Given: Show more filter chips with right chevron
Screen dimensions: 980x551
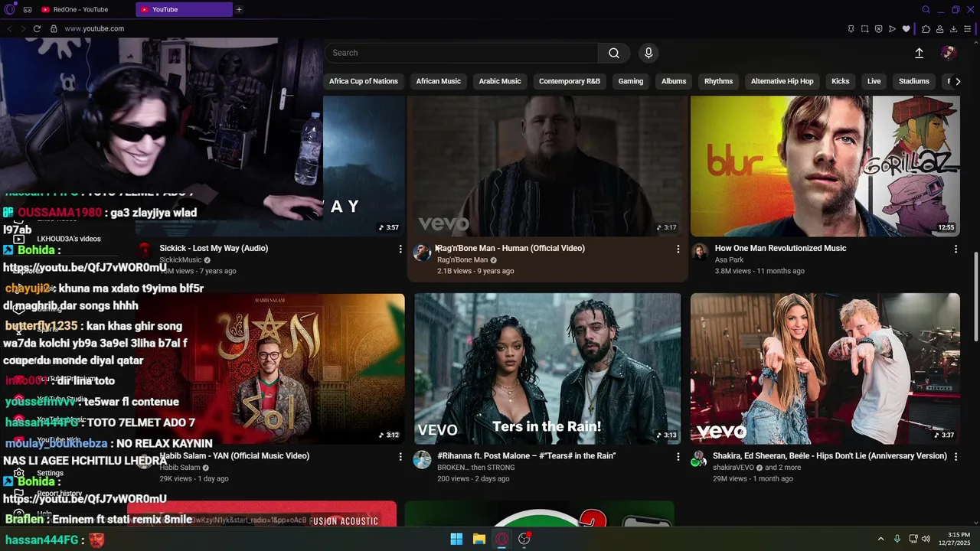Looking at the screenshot, I should pos(958,81).
